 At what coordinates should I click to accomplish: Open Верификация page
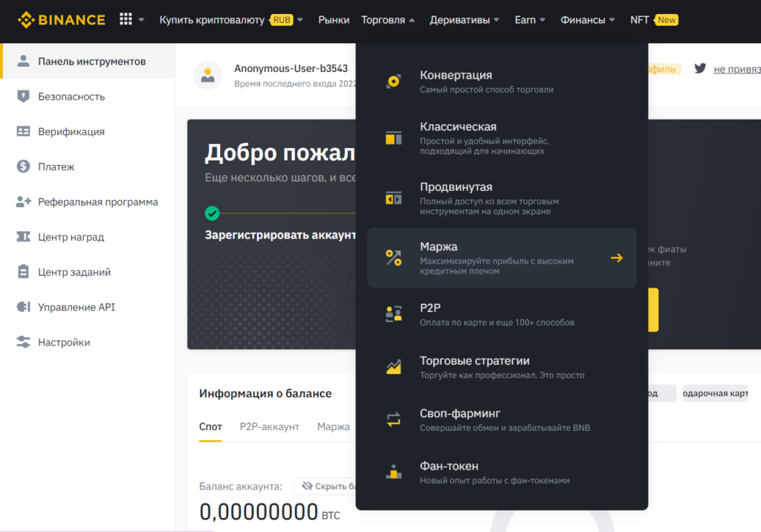(88, 131)
